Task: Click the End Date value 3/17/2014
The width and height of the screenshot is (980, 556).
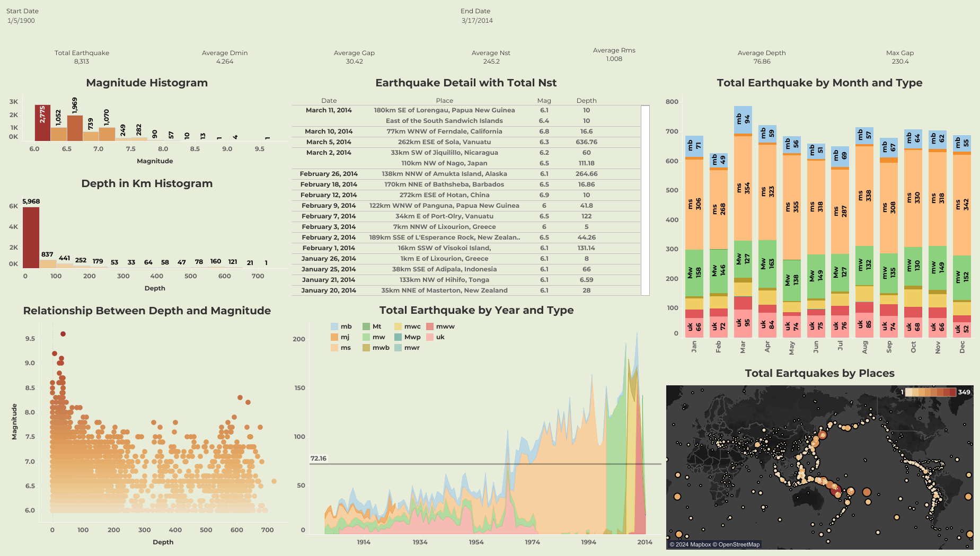Action: pos(477,21)
